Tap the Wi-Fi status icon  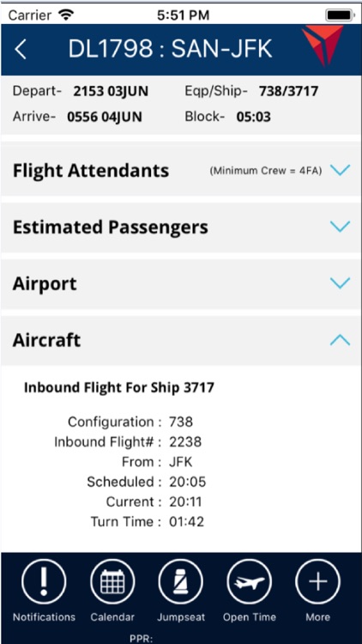[x=66, y=15]
